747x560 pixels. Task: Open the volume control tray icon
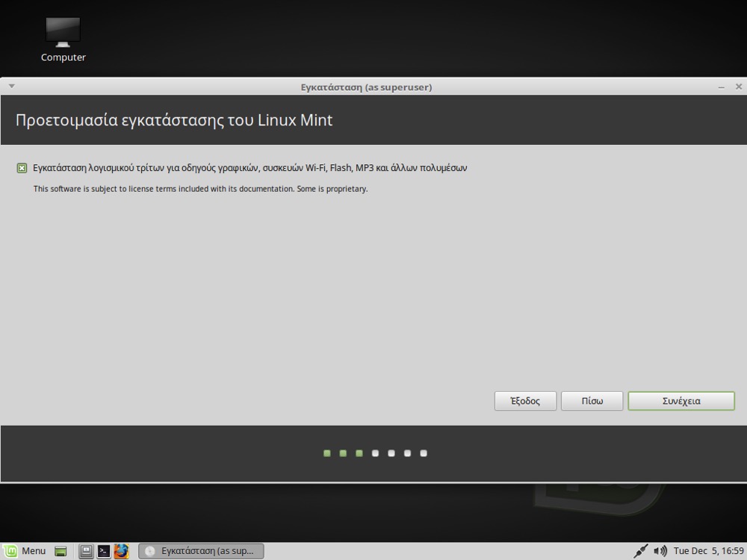(660, 552)
